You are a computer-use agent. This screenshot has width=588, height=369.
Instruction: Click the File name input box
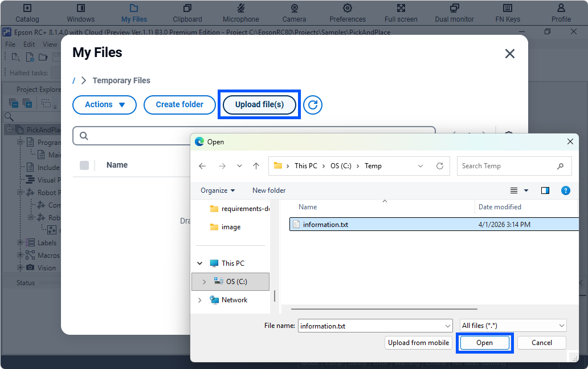tap(375, 326)
